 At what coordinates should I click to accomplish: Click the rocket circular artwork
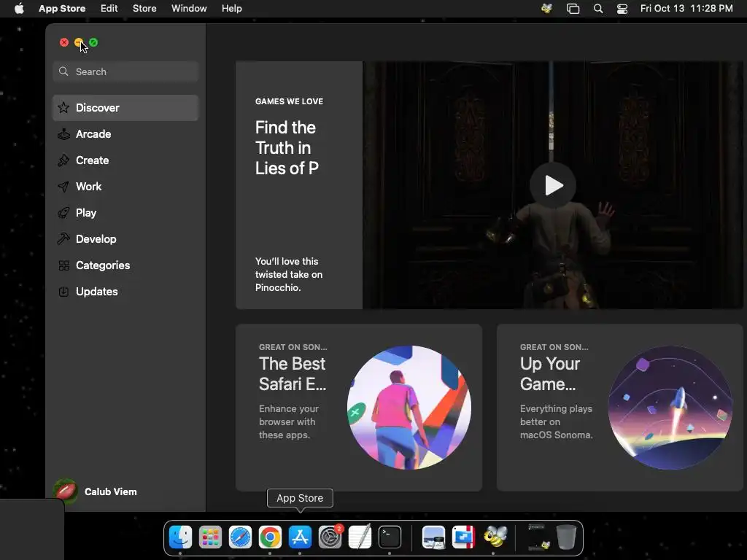pyautogui.click(x=670, y=408)
